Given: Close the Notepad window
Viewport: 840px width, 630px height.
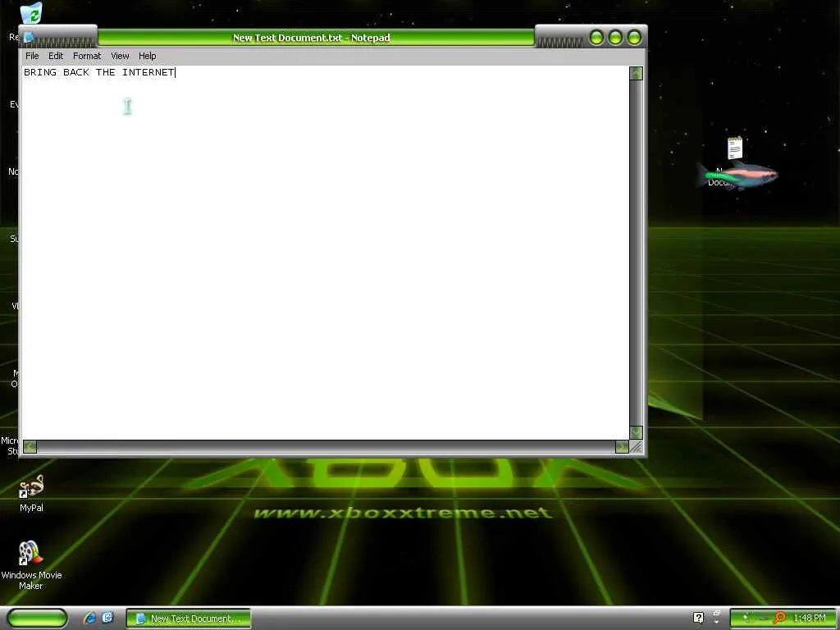Looking at the screenshot, I should pos(634,38).
